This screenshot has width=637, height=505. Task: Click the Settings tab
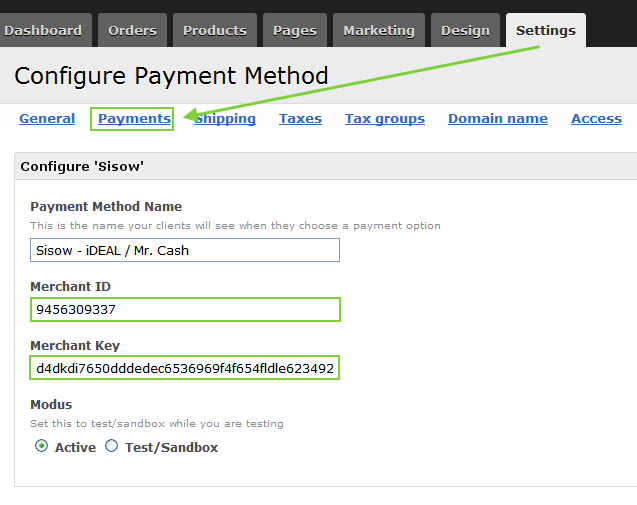click(546, 30)
